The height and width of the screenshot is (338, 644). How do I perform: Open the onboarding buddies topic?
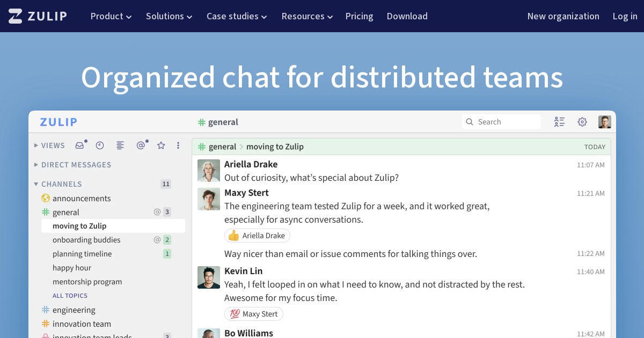pyautogui.click(x=86, y=240)
